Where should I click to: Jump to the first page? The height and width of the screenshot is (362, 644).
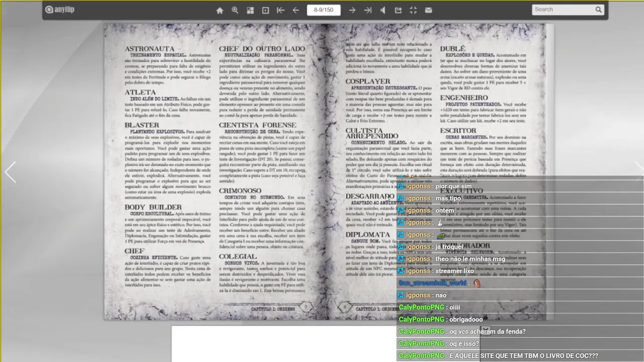281,10
